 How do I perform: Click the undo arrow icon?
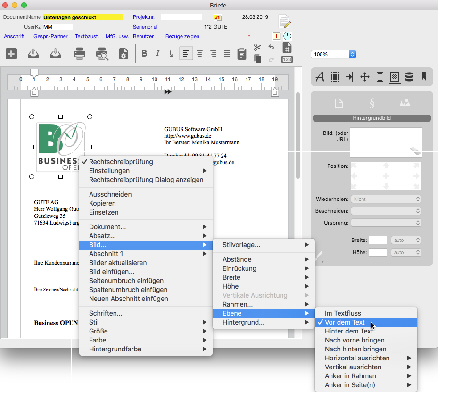[271, 47]
